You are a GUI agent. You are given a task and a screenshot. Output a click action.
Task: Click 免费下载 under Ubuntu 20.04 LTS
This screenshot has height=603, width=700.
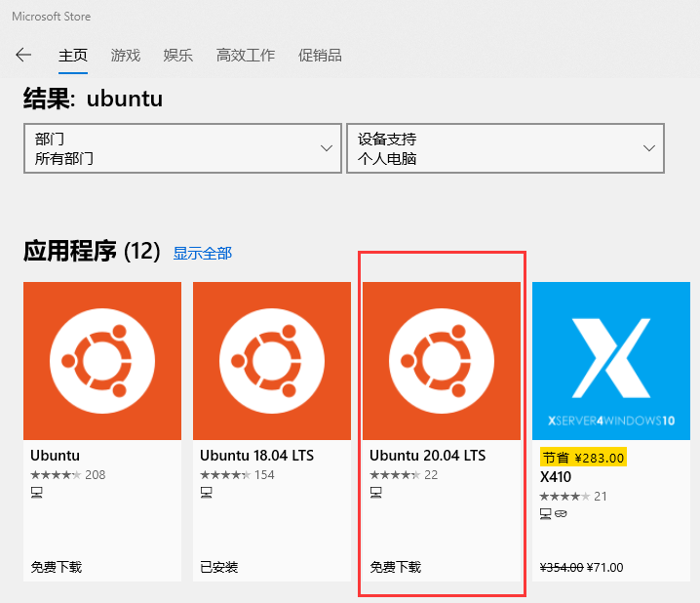click(396, 567)
